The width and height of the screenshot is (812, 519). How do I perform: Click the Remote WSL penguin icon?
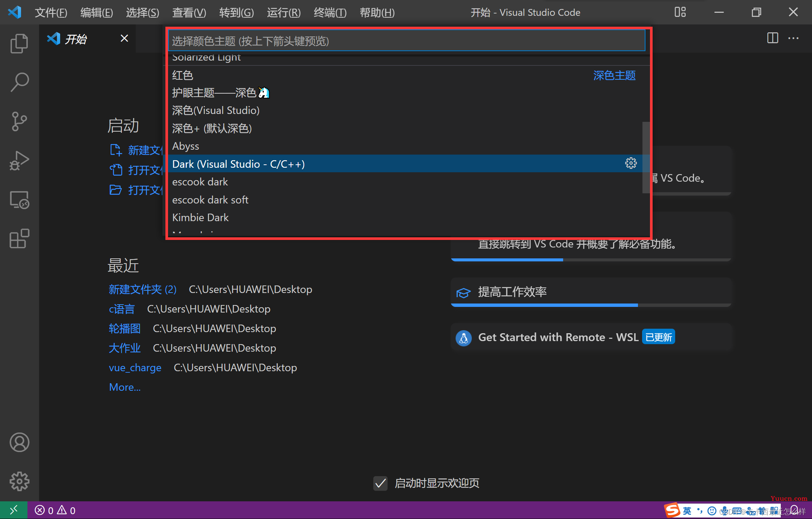click(x=464, y=338)
